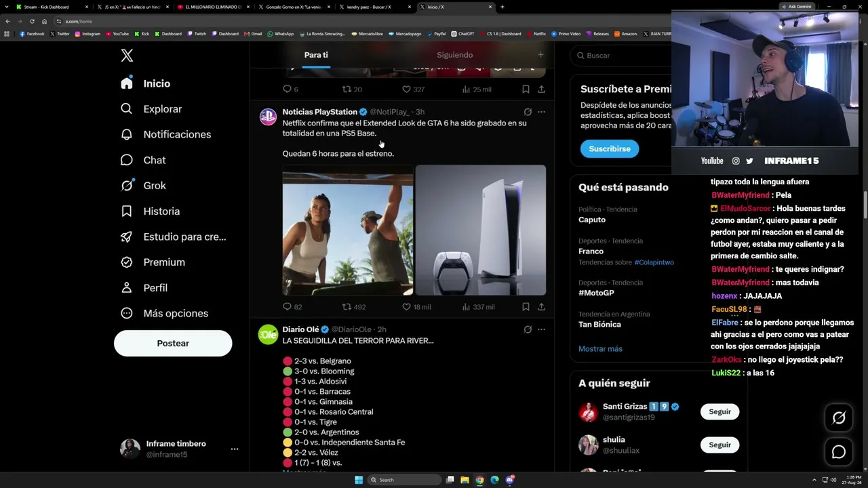Viewport: 868px width, 488px height.
Task: Switch to Stream - Kick Dashboard tab
Action: click(52, 7)
